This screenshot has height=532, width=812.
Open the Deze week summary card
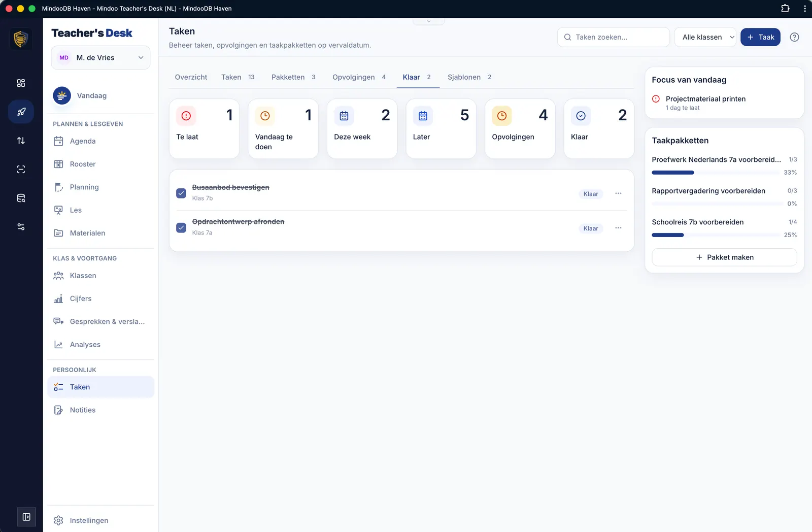(362, 128)
